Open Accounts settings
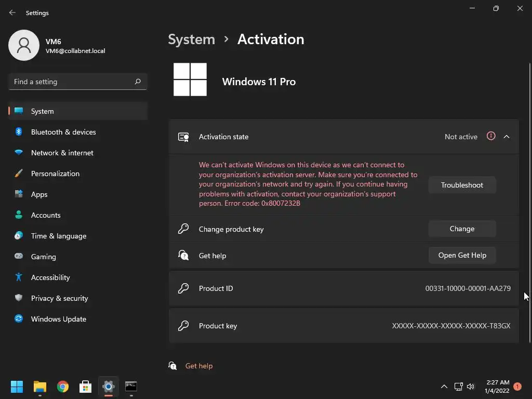 pos(78,215)
